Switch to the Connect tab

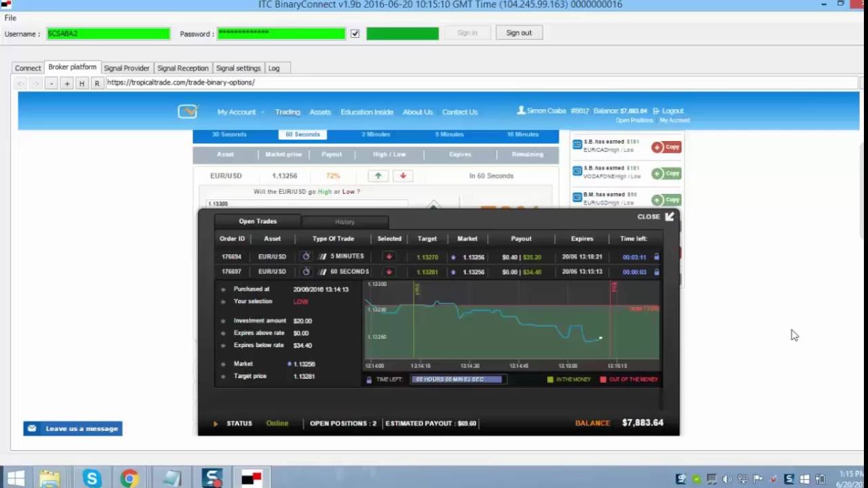coord(28,68)
